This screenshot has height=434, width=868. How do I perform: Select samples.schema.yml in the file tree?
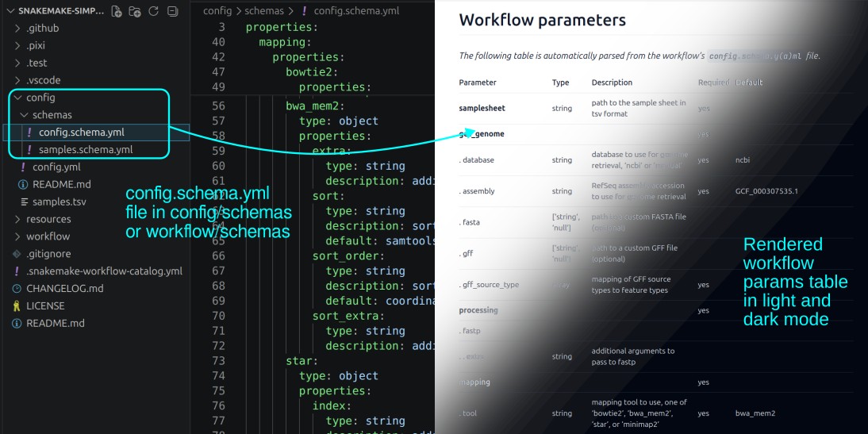pyautogui.click(x=85, y=149)
